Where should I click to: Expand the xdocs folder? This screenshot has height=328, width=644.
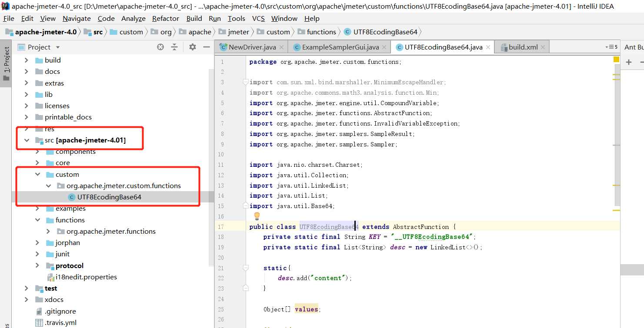pos(27,299)
